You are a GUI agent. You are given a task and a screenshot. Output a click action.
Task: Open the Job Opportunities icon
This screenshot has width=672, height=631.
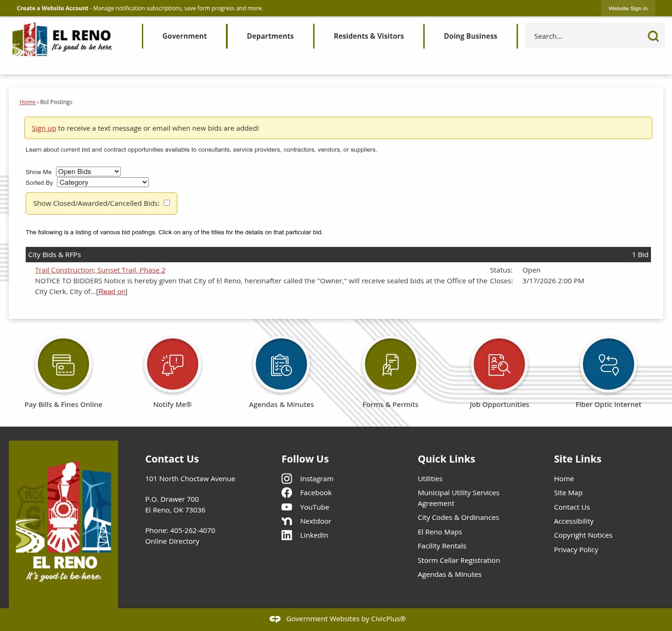tap(499, 364)
